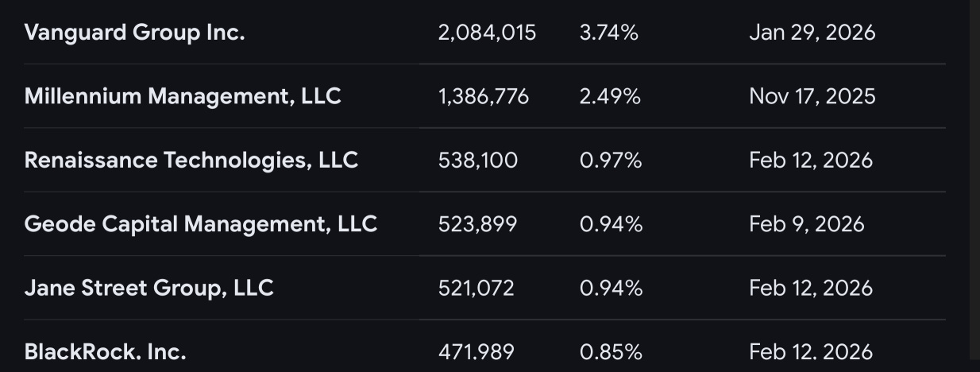This screenshot has height=372, width=980.
Task: Click the 0.85% ownership percentage
Action: tap(611, 351)
